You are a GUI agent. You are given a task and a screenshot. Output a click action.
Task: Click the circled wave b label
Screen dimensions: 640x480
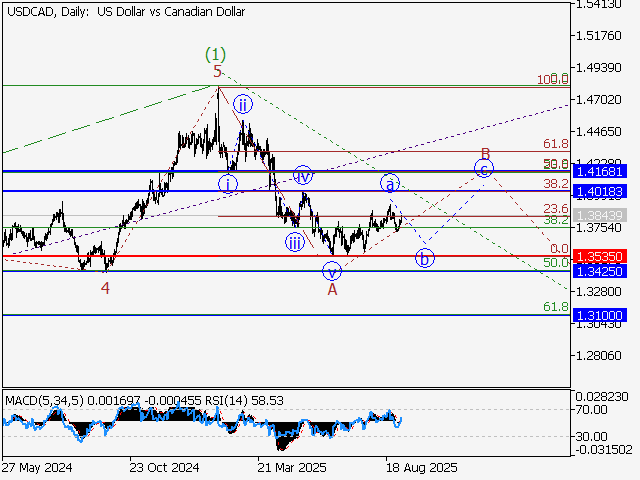(425, 258)
